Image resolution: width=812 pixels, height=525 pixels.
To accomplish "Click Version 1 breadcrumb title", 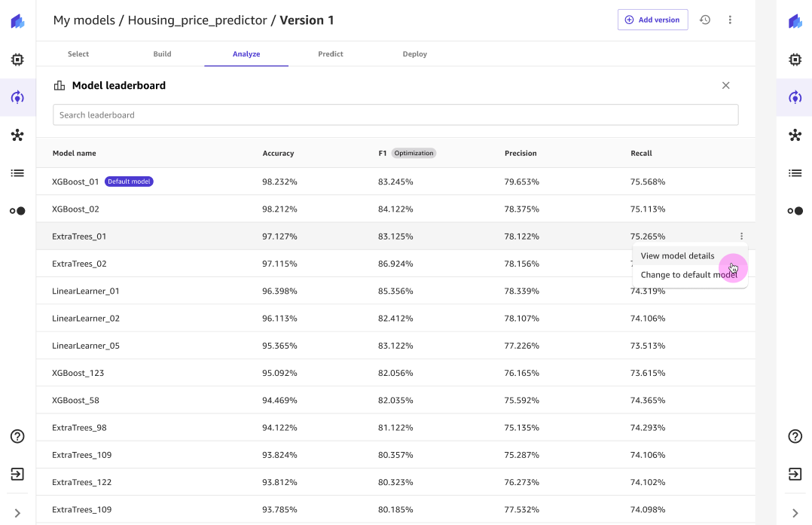I will click(307, 20).
